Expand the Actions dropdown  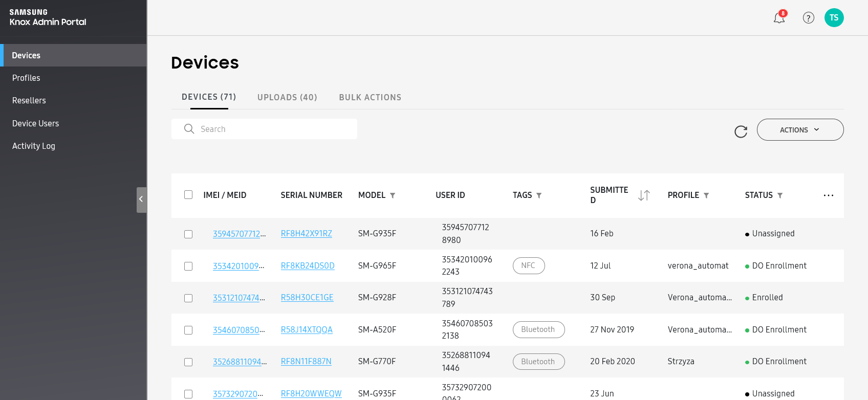(800, 130)
